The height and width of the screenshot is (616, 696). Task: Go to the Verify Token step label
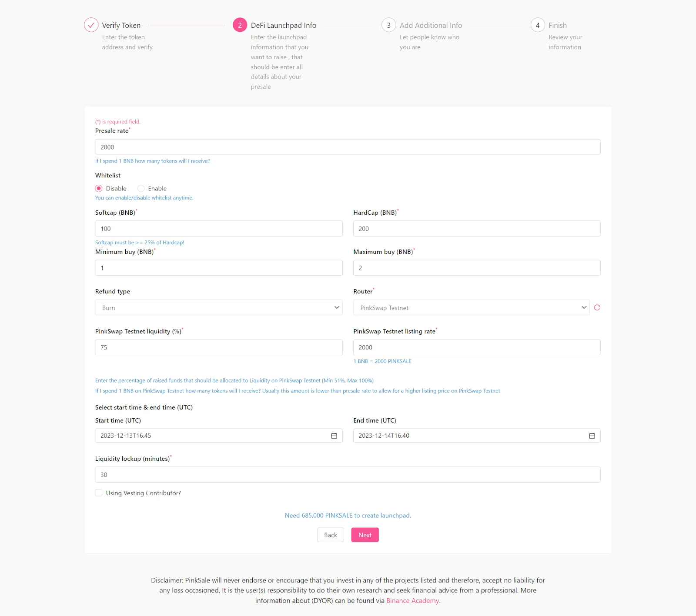(121, 25)
